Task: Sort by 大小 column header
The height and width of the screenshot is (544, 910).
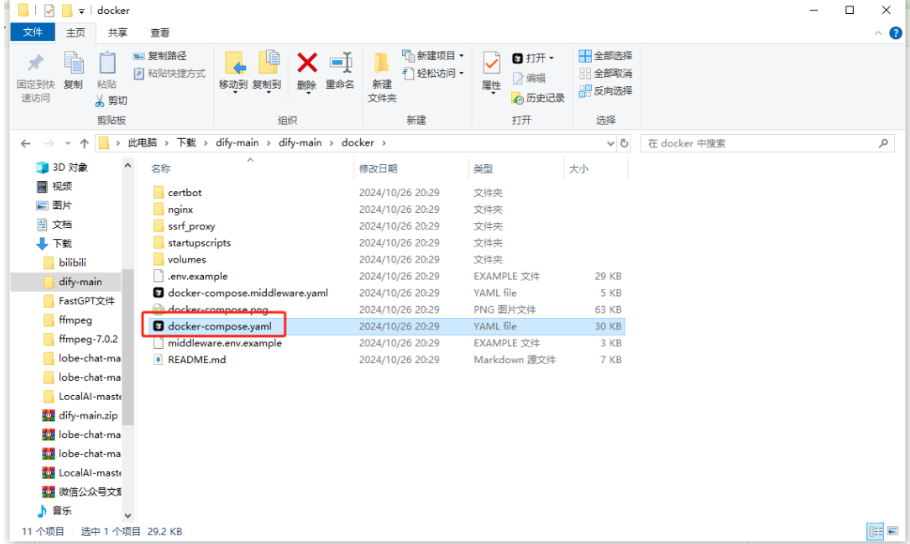Action: [579, 169]
